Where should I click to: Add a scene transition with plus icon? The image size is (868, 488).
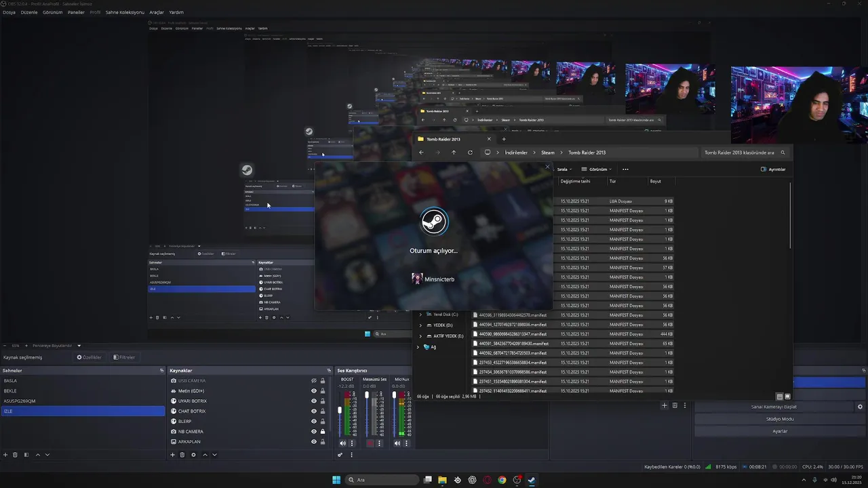click(665, 405)
